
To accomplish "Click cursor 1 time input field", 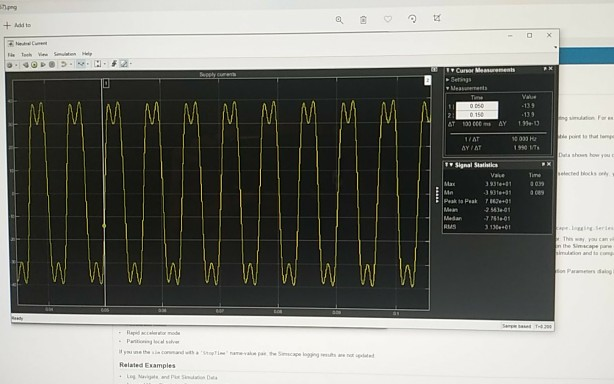I will [477, 106].
